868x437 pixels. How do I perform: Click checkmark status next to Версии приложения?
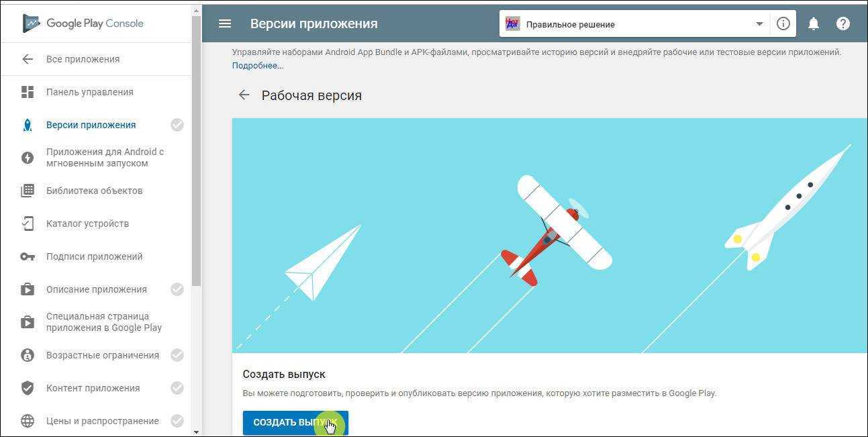pos(177,125)
